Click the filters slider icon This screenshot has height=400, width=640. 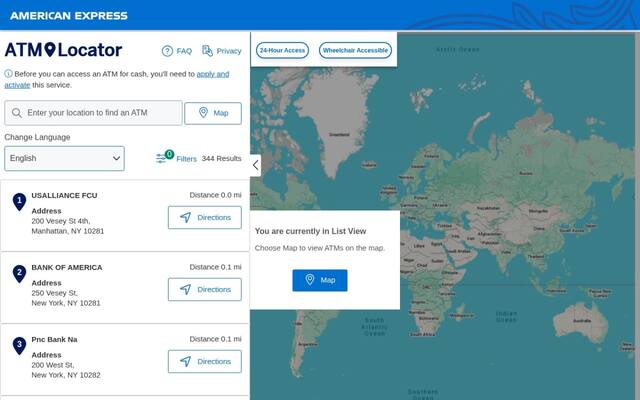click(x=162, y=158)
